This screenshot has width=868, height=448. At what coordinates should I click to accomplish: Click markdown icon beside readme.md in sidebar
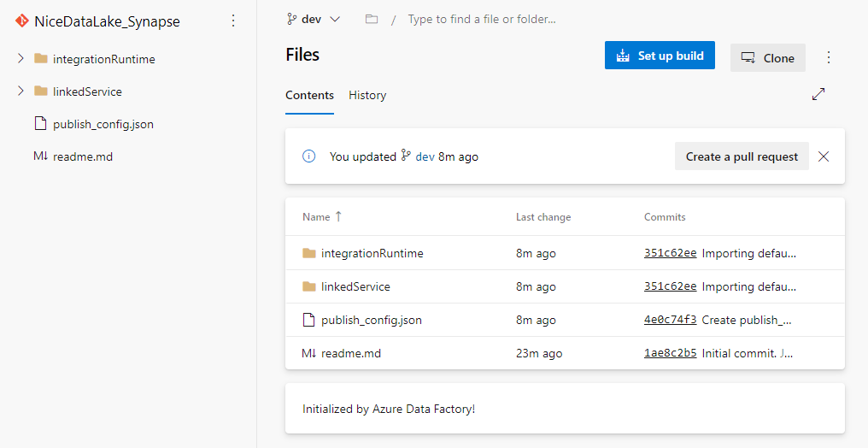coord(40,156)
